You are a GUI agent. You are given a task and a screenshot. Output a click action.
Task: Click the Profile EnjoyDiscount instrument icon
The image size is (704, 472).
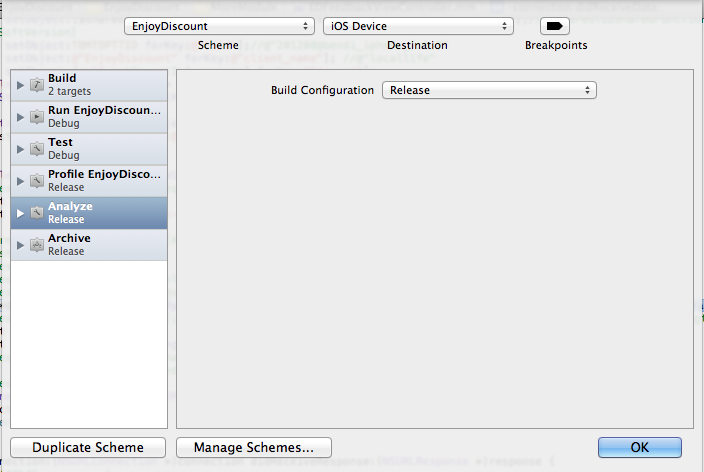coord(36,181)
